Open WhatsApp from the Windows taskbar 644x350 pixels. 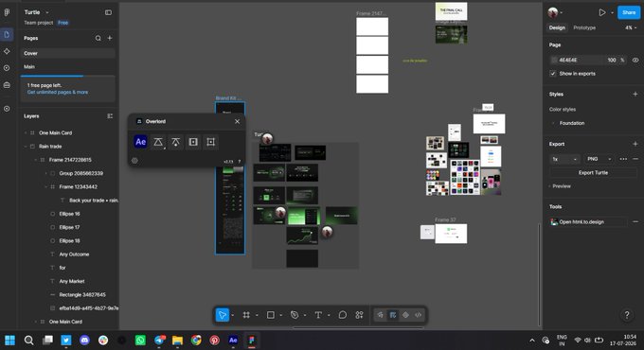(140, 341)
